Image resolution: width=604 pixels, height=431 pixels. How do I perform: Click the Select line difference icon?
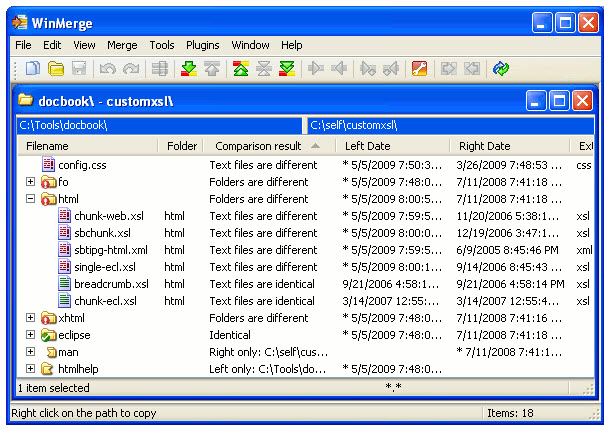[159, 69]
